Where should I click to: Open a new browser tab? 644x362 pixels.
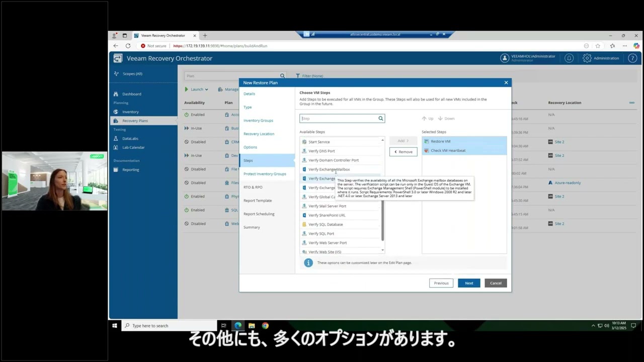(205, 36)
